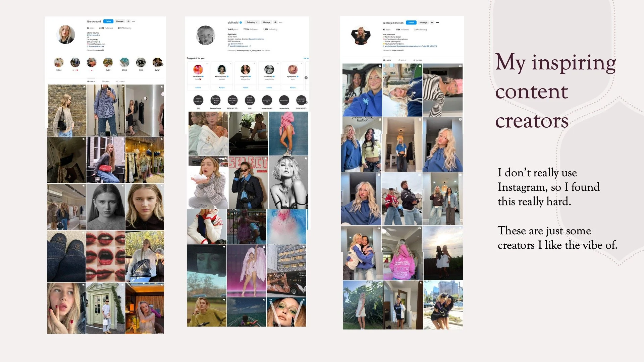This screenshot has width=644, height=362.
Task: Switch to REELS tab on libertyisobell's profile
Action: (106, 81)
